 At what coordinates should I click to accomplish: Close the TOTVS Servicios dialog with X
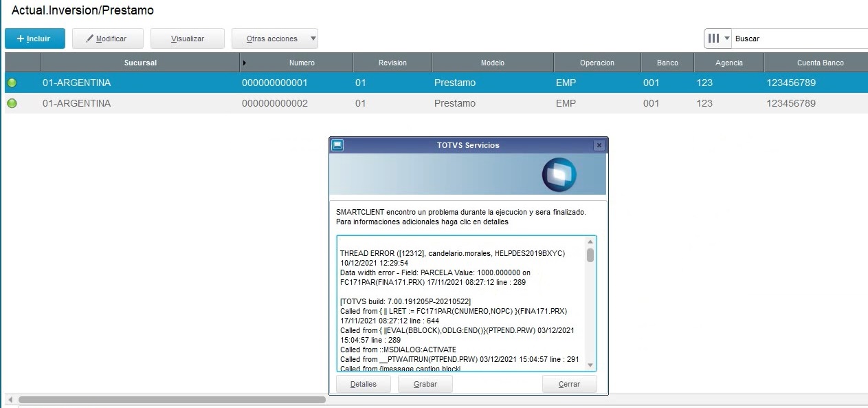599,145
